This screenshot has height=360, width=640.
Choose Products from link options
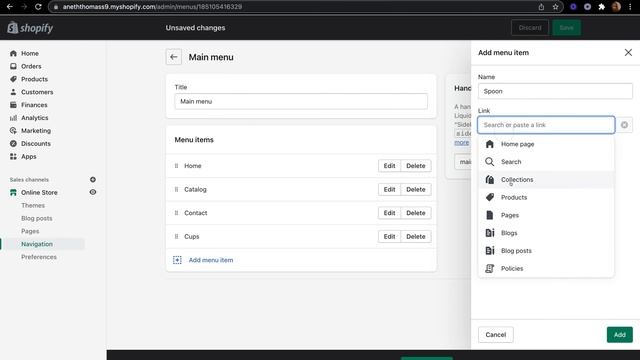546,197
